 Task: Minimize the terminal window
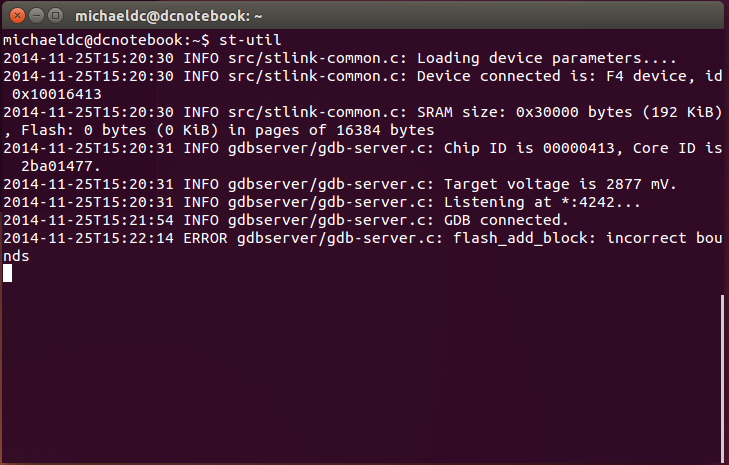coord(33,15)
